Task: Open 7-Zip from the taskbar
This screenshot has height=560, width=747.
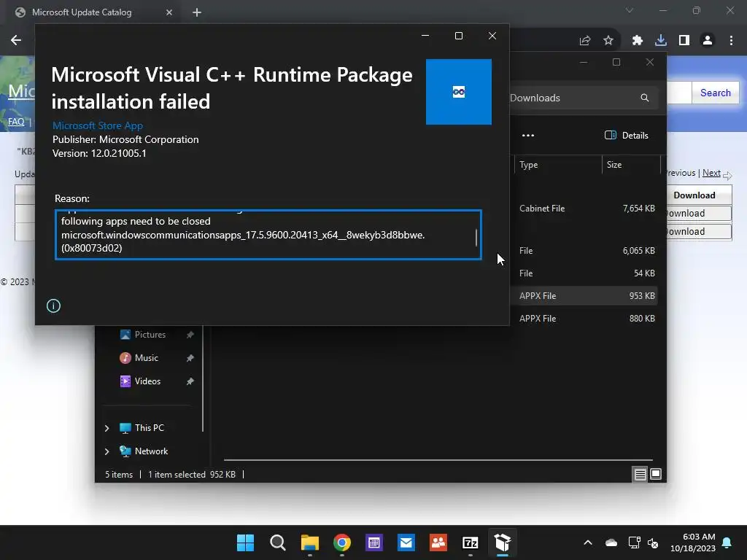Action: (x=471, y=542)
